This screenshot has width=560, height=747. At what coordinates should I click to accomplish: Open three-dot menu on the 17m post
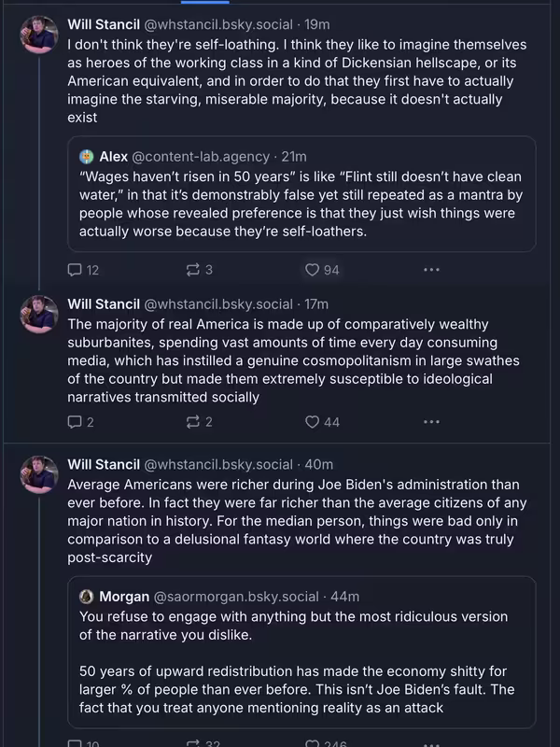pyautogui.click(x=431, y=422)
